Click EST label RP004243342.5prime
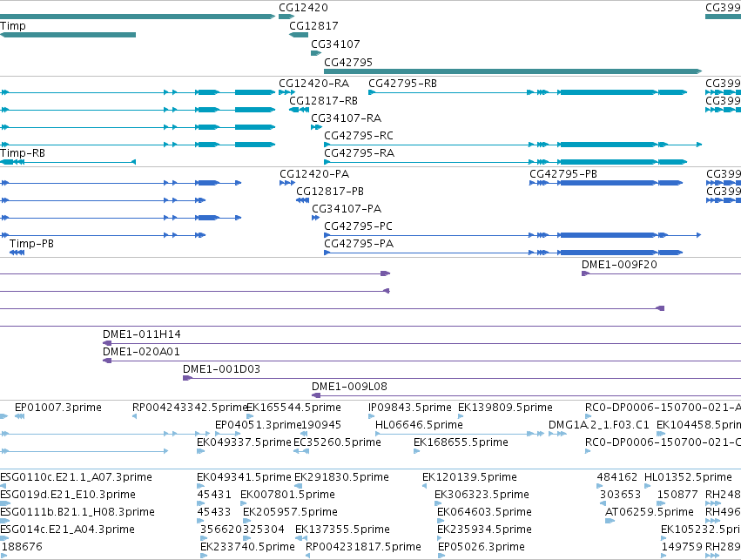Viewport: 741px width, 560px height. [190, 408]
